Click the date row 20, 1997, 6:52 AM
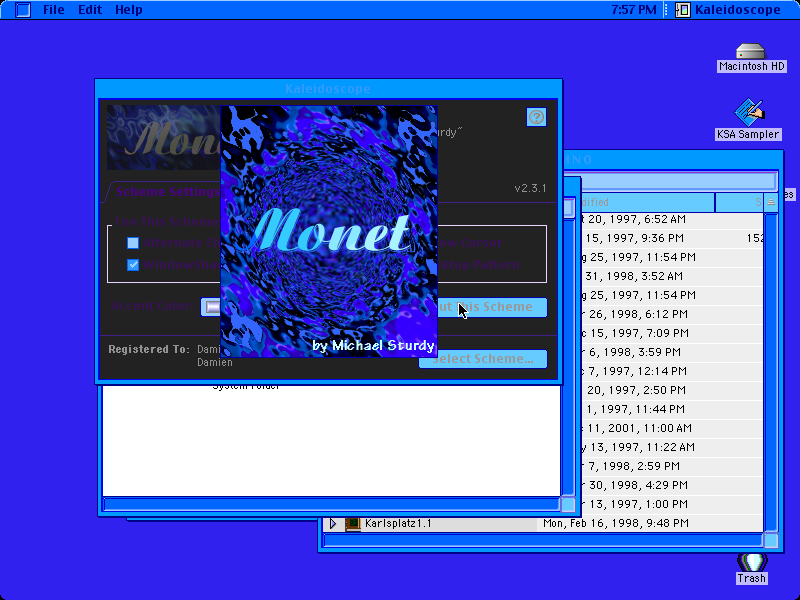The image size is (800, 600). pyautogui.click(x=633, y=219)
